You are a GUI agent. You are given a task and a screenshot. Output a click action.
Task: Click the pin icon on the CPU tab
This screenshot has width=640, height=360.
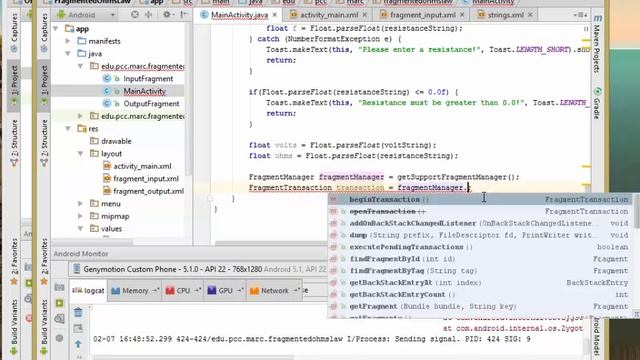click(x=198, y=290)
